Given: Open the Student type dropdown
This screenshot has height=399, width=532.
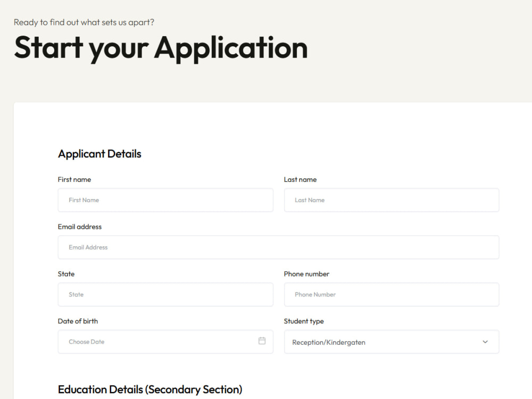Looking at the screenshot, I should pos(391,342).
